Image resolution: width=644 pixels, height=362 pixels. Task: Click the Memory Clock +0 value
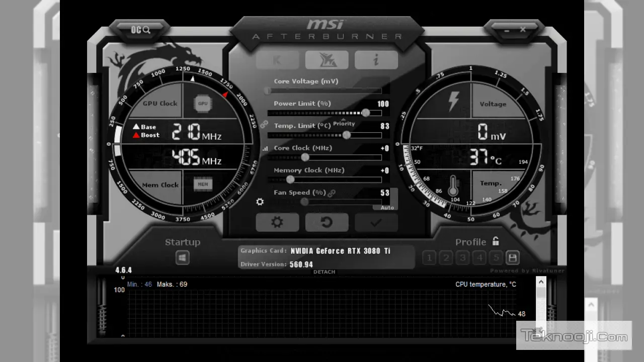click(385, 170)
